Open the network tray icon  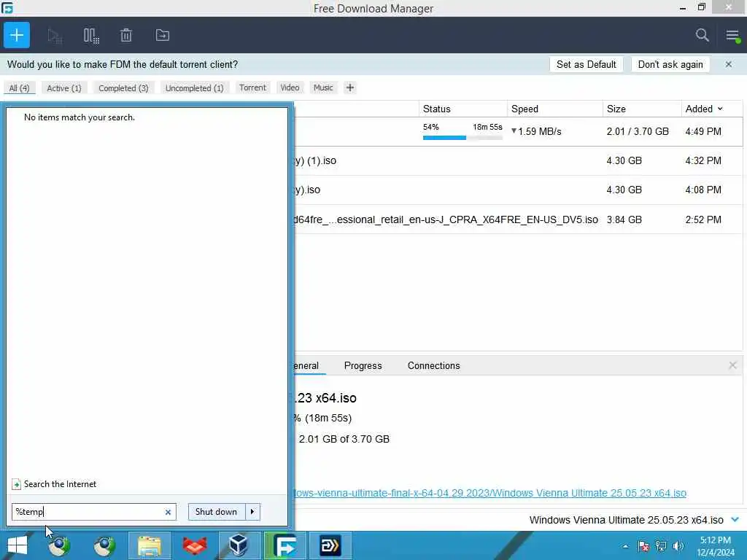[661, 546]
